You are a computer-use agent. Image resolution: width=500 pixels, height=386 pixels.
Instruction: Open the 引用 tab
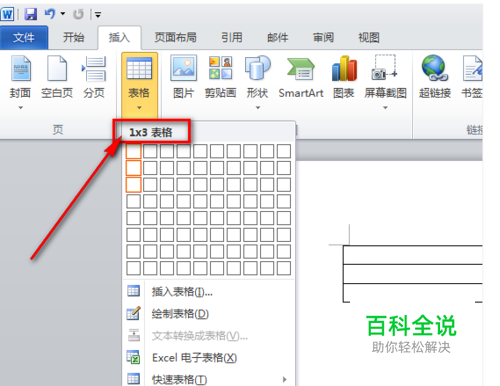pos(232,37)
